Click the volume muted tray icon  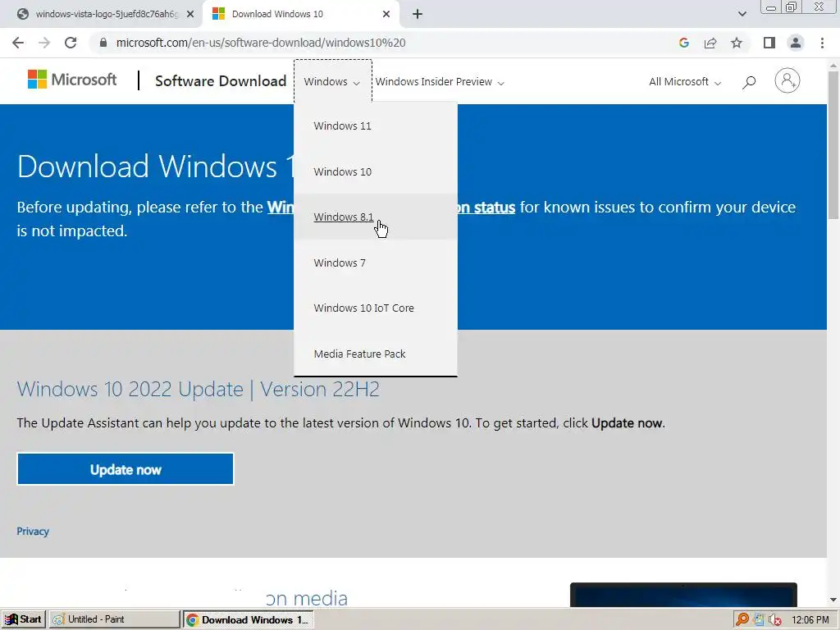pos(774,620)
